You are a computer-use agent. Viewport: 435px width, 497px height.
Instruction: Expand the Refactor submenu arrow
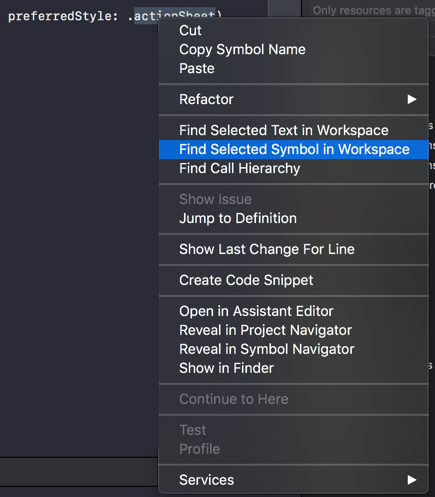click(x=412, y=99)
